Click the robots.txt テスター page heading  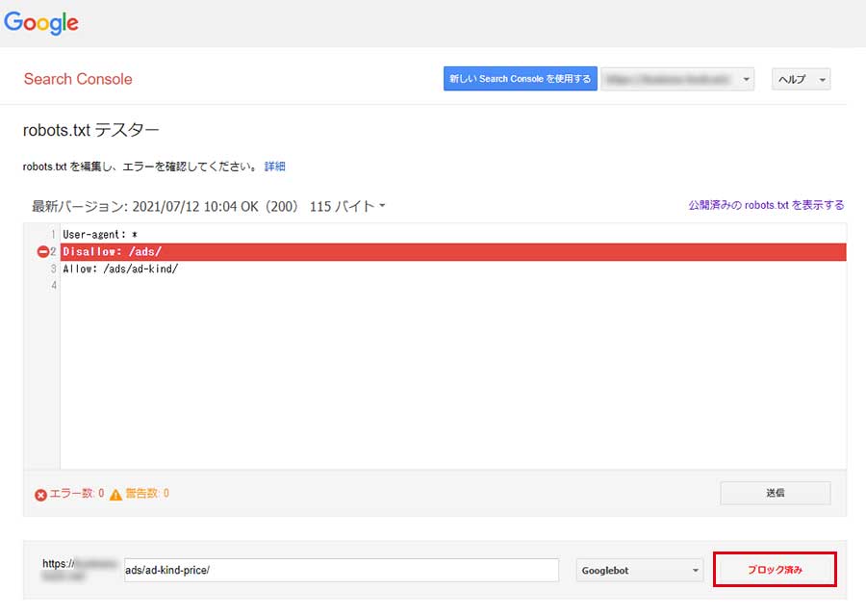click(x=90, y=130)
